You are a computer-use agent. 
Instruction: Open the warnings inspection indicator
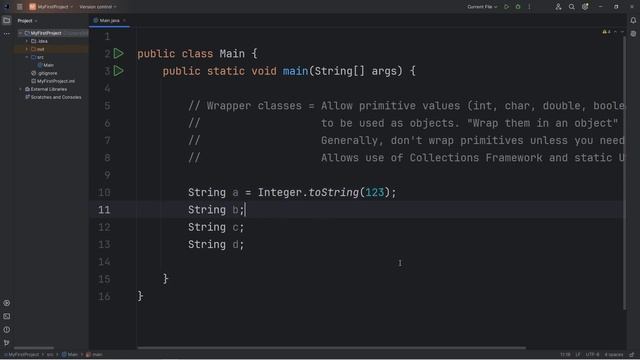pos(606,32)
